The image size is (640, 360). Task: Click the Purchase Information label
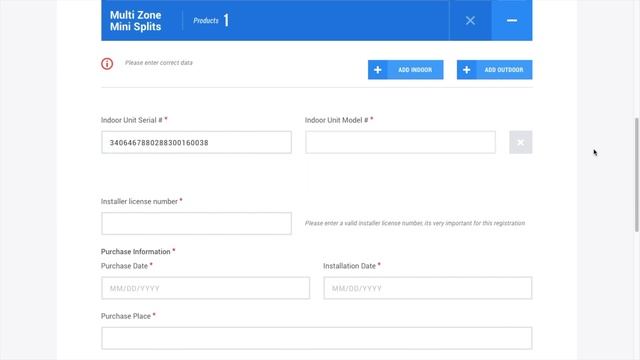[x=136, y=251]
